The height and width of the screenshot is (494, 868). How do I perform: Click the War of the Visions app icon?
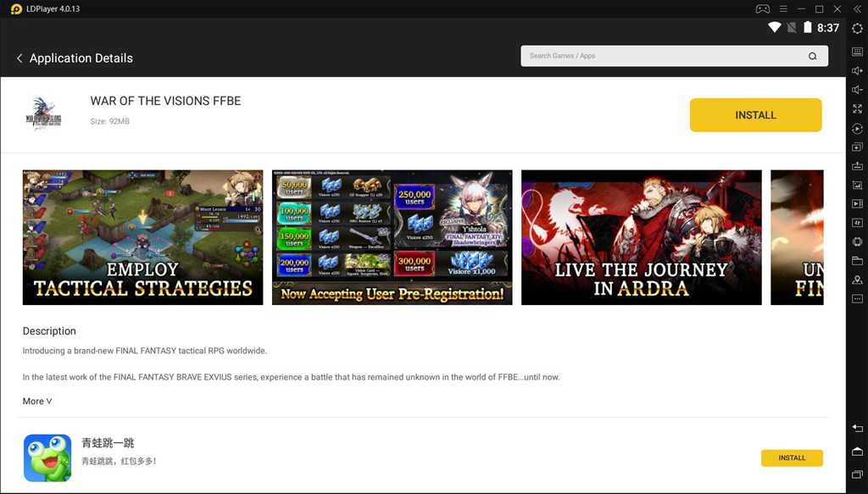[44, 114]
